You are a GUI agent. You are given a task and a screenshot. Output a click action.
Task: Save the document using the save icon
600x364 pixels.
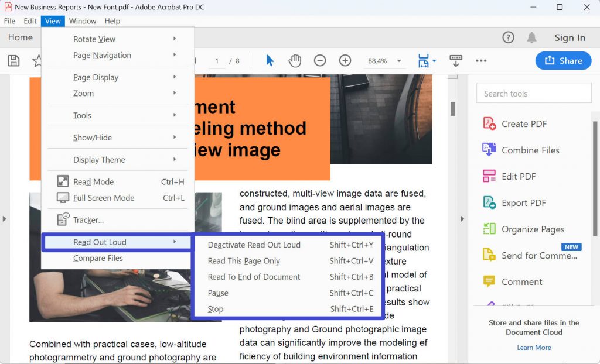pos(13,60)
